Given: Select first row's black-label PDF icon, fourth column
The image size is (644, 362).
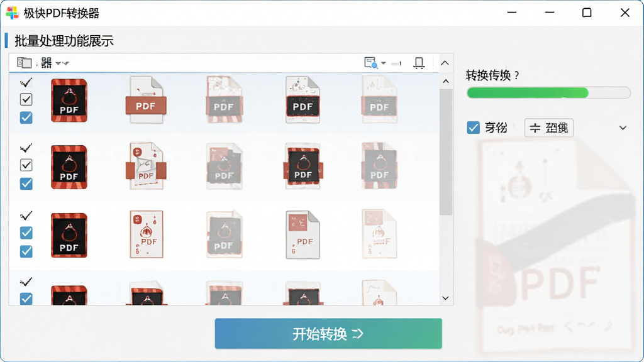Looking at the screenshot, I should 303,100.
